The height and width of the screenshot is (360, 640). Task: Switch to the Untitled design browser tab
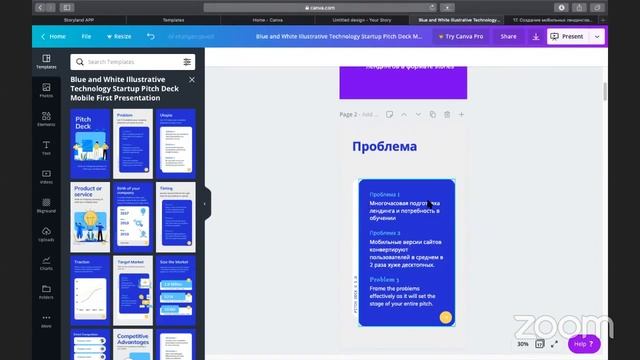(x=362, y=20)
